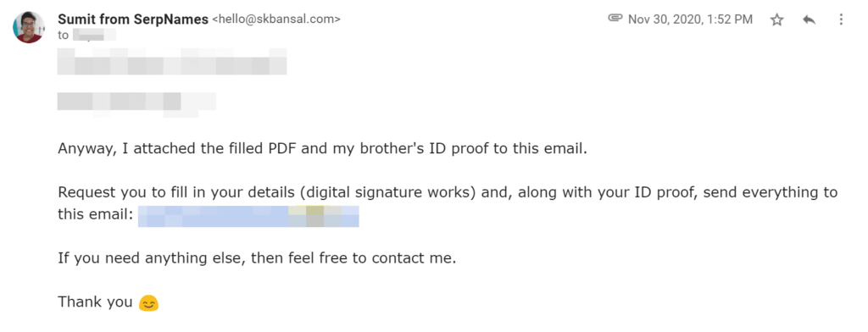Viewport: 868px width, 332px height.
Task: Select the hello@skbansal.com email address
Action: tap(276, 19)
